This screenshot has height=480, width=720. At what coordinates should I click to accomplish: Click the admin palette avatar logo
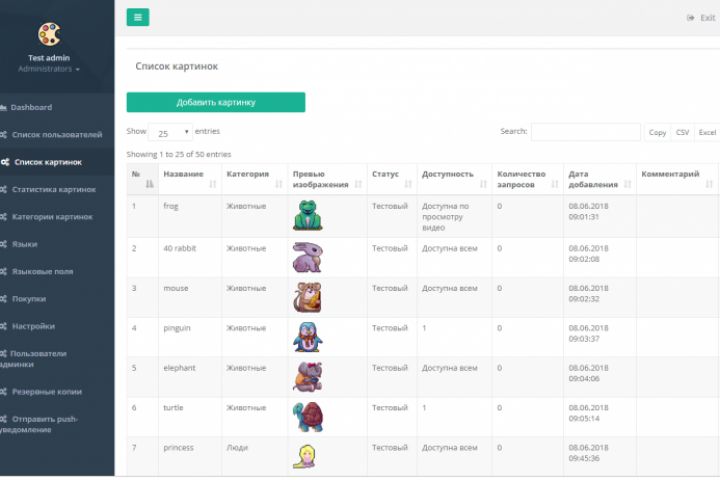point(48,35)
